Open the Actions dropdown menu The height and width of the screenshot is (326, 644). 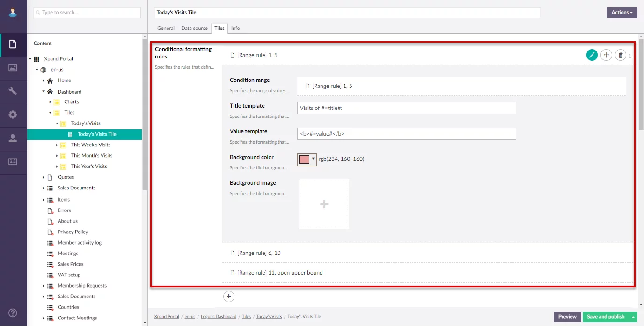pos(622,13)
